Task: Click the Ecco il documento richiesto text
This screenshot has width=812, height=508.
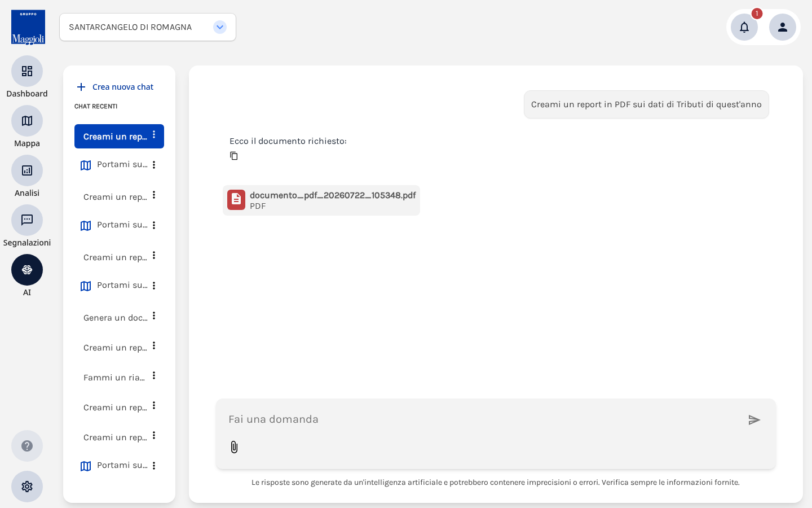Action: [288, 141]
